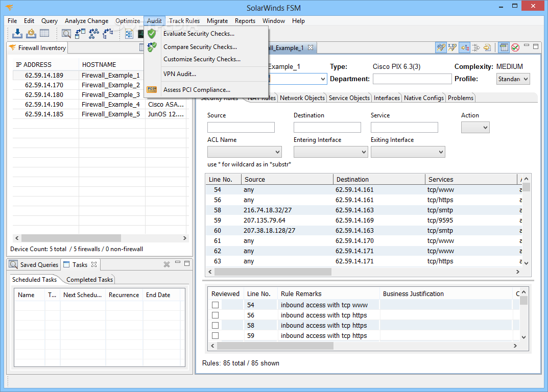Open the File menu

tap(12, 20)
